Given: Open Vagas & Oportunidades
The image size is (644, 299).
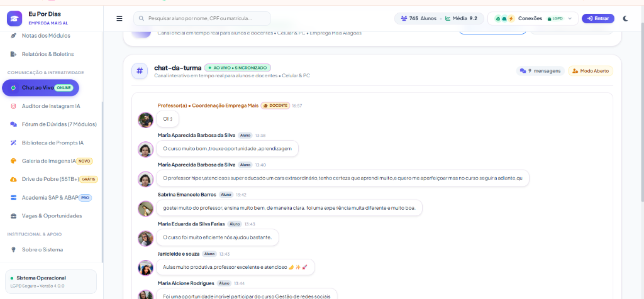Looking at the screenshot, I should (x=52, y=215).
